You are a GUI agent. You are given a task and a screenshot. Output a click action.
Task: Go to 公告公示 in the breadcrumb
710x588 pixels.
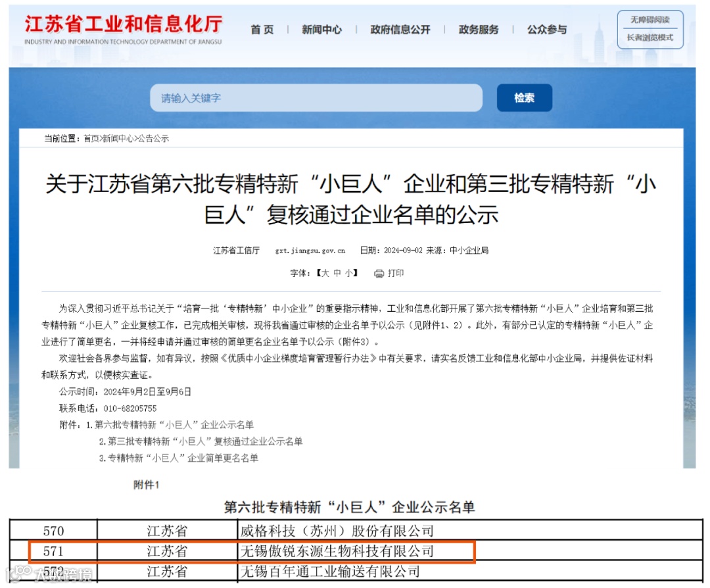[x=153, y=139]
